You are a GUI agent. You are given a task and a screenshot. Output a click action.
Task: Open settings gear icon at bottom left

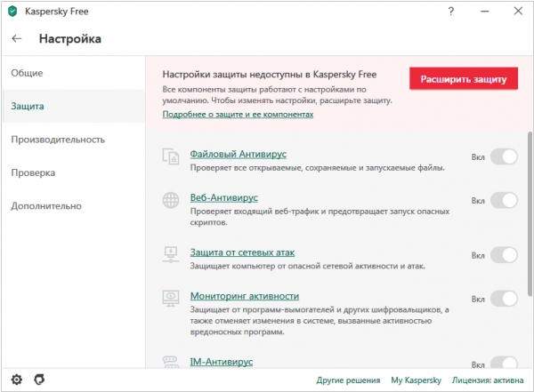pyautogui.click(x=16, y=379)
